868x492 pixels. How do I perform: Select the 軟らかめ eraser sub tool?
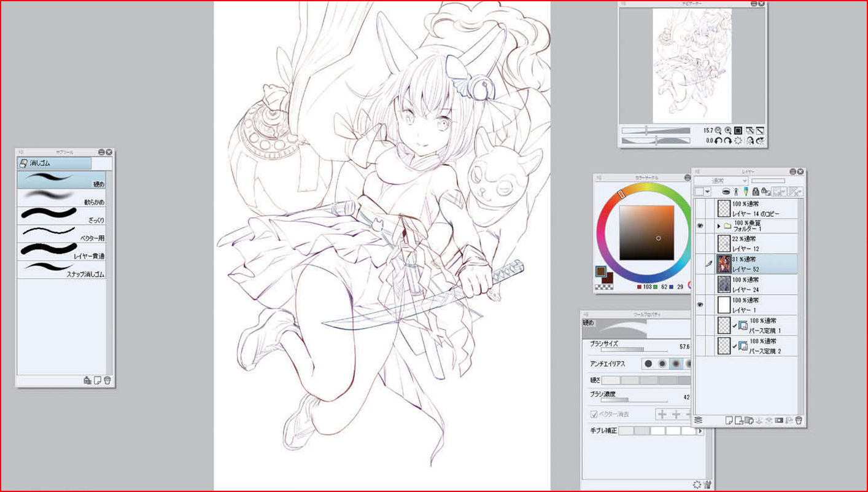[61, 197]
